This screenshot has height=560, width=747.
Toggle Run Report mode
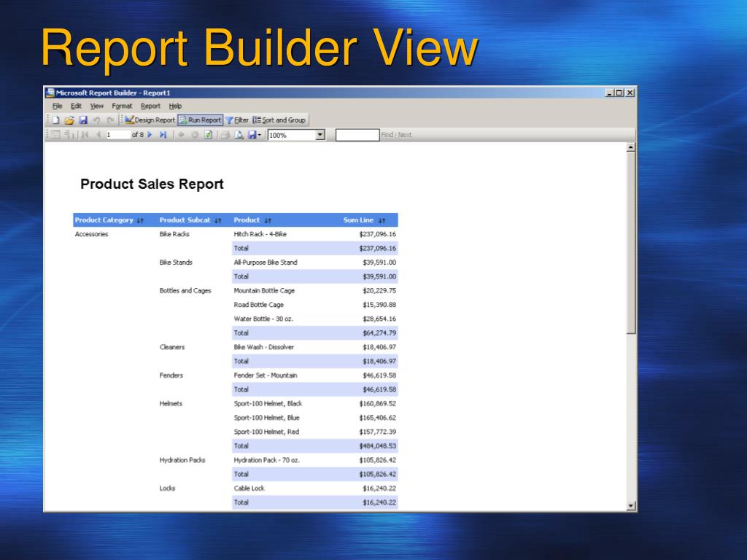[200, 120]
